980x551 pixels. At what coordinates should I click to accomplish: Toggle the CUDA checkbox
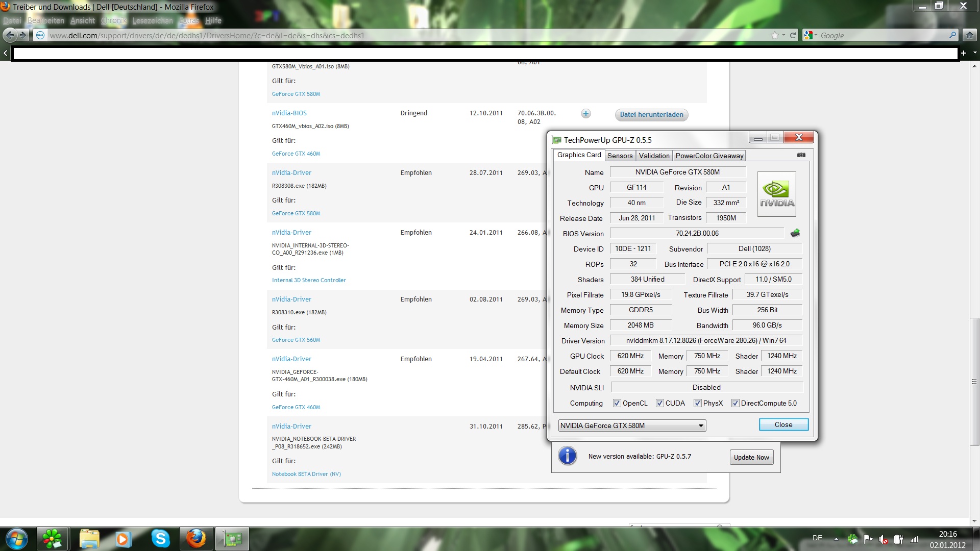(x=659, y=403)
